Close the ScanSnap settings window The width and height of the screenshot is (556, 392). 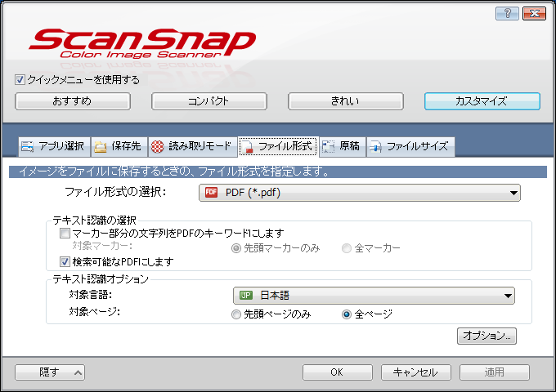534,13
